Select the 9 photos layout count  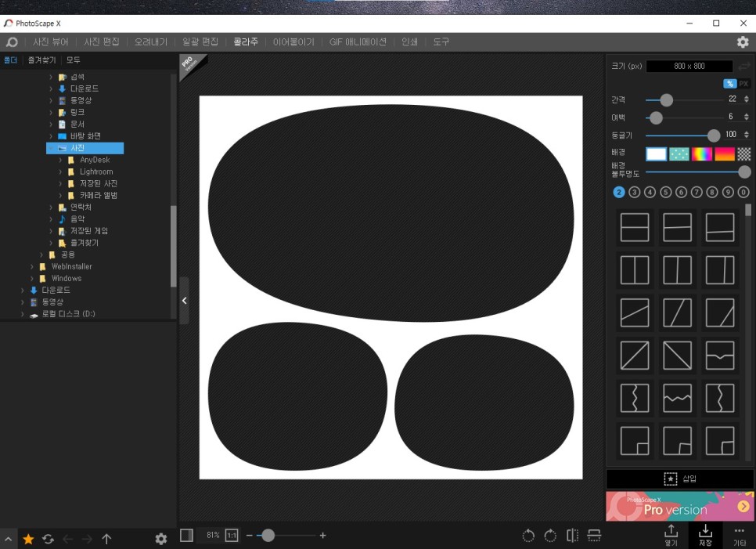pos(728,192)
